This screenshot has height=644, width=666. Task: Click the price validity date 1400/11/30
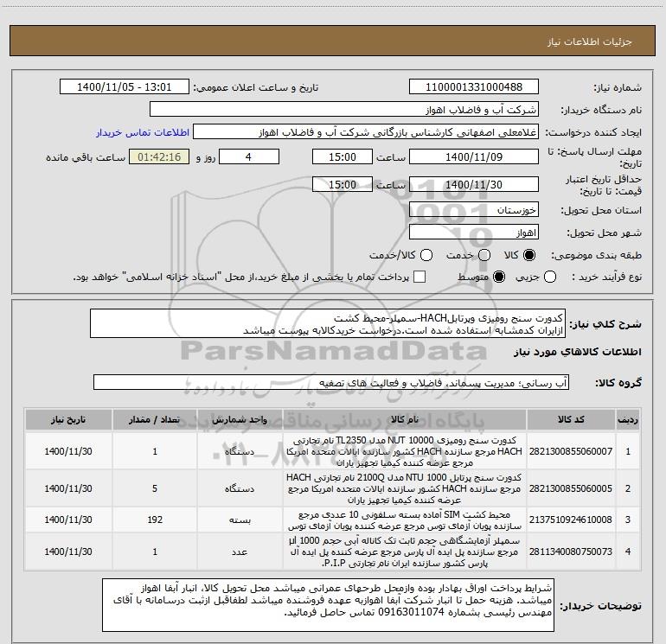point(474,185)
